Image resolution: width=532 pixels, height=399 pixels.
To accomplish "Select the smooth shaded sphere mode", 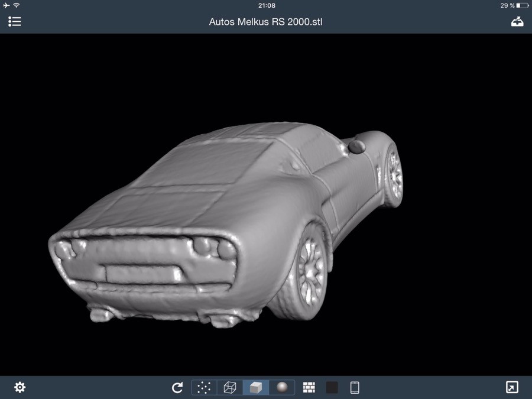I will pos(282,387).
